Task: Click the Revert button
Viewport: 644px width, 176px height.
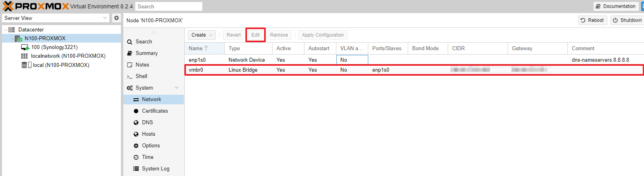Action: coord(234,35)
